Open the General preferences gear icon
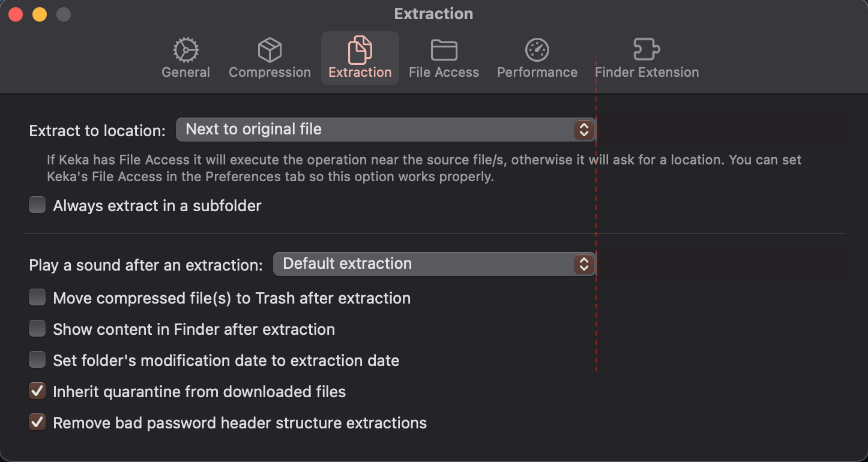The height and width of the screenshot is (462, 868). coord(186,50)
